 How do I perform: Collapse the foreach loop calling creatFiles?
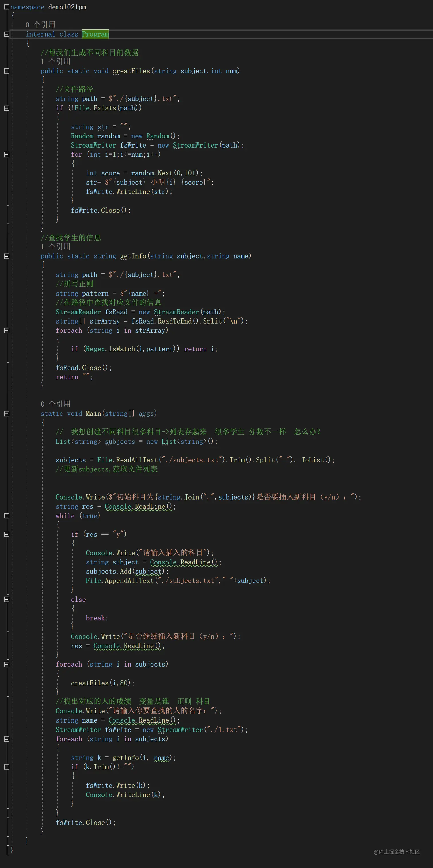(6, 664)
